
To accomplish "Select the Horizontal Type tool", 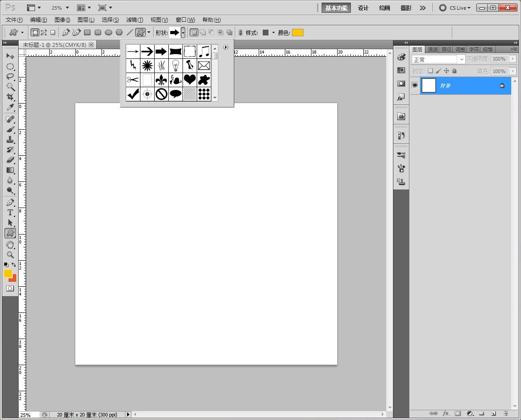I will (x=10, y=212).
